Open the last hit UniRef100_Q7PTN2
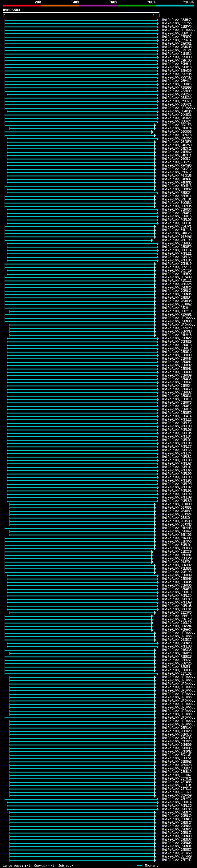Screen dimensions: 197x868 pyautogui.click(x=176, y=860)
